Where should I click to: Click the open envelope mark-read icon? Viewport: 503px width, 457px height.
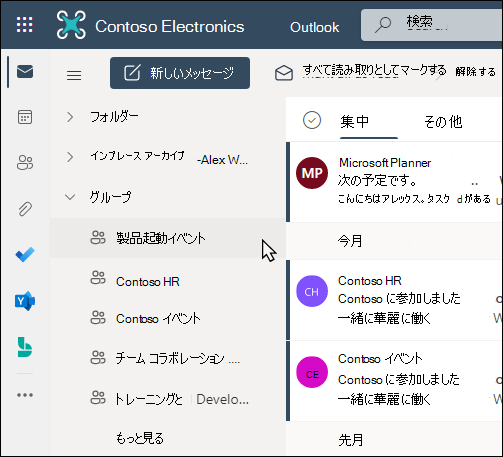(284, 73)
